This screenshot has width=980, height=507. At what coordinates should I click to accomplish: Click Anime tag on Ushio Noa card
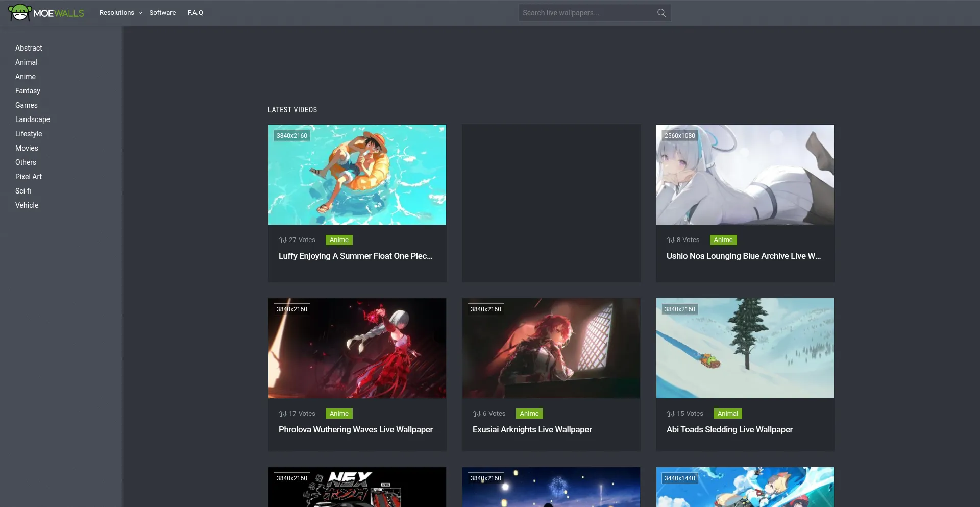tap(723, 240)
